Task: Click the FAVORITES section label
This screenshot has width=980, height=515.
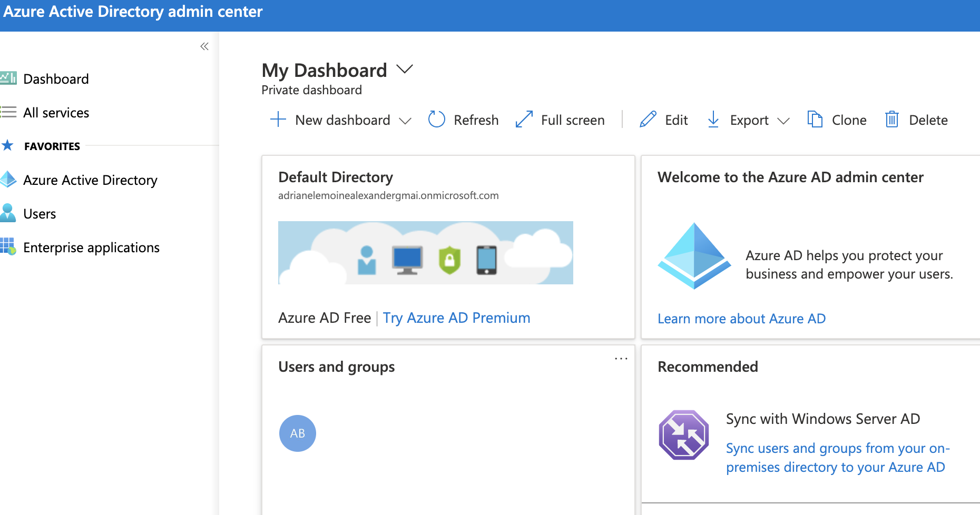Action: 52,146
